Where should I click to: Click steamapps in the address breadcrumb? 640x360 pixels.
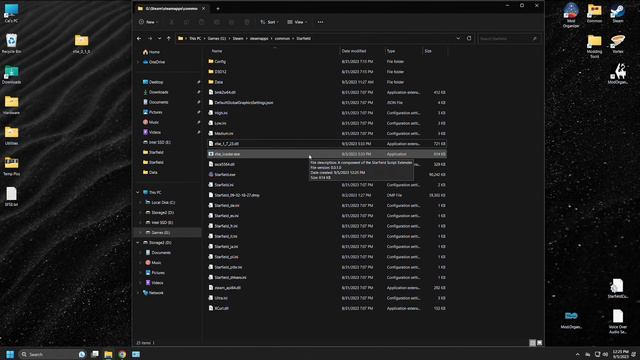(x=259, y=38)
